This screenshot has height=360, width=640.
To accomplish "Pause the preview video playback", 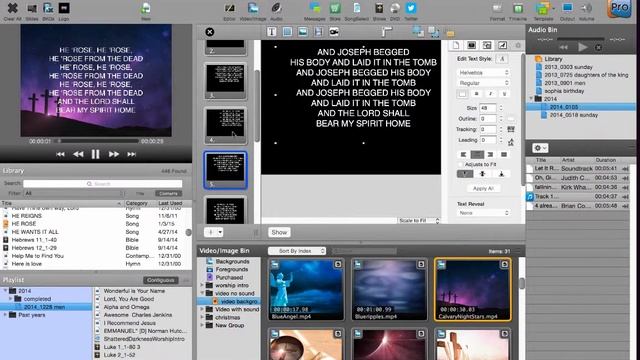I will click(95, 154).
